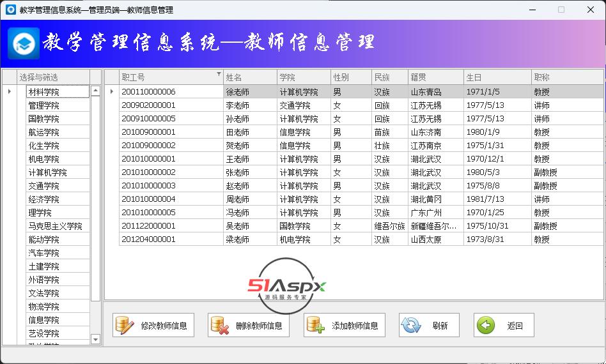
Task: Click the 姓名 column header
Action: click(x=249, y=77)
